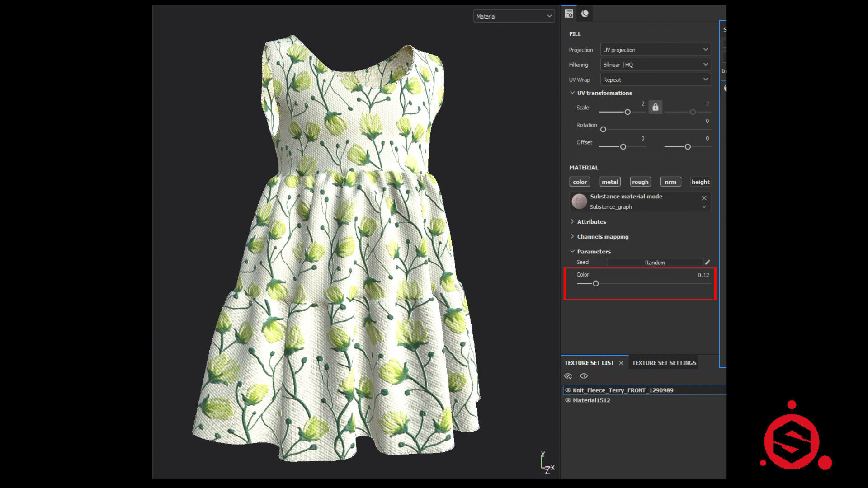The image size is (868, 488).
Task: Toggle the metal material channel
Action: click(x=610, y=182)
